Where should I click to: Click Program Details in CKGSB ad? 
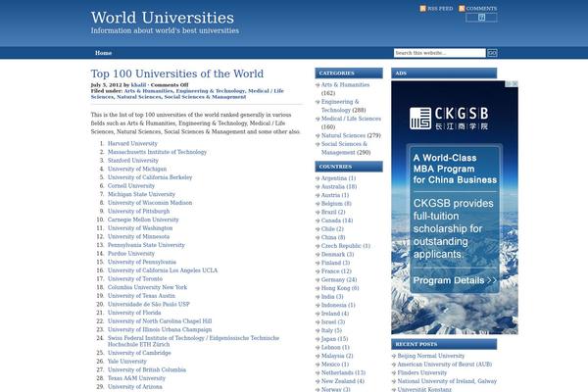(x=455, y=280)
